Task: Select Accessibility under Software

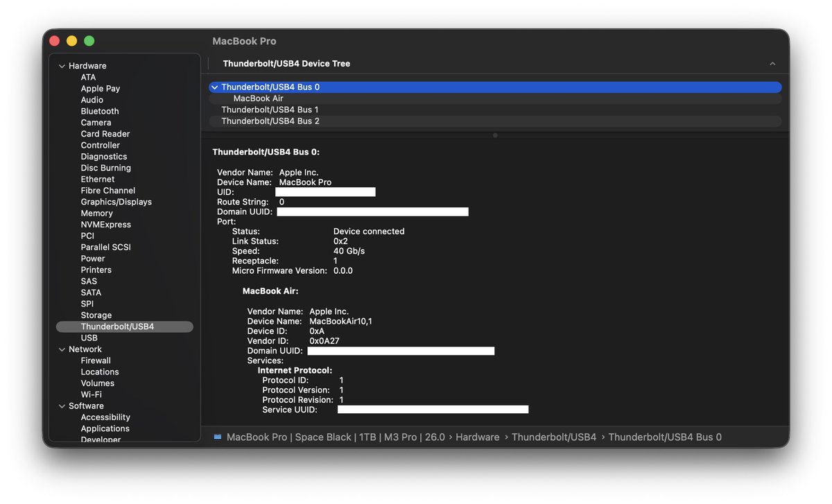Action: tap(105, 417)
